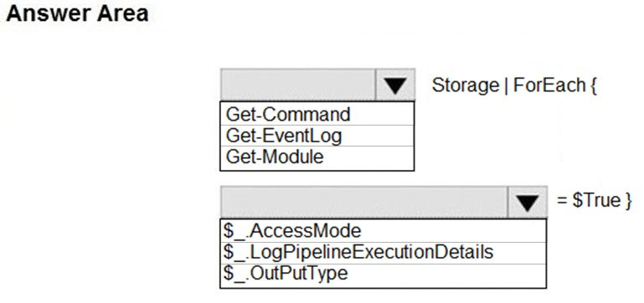Click the pipe symbol after Storage
Image resolution: width=644 pixels, height=303 pixels.
pos(506,86)
